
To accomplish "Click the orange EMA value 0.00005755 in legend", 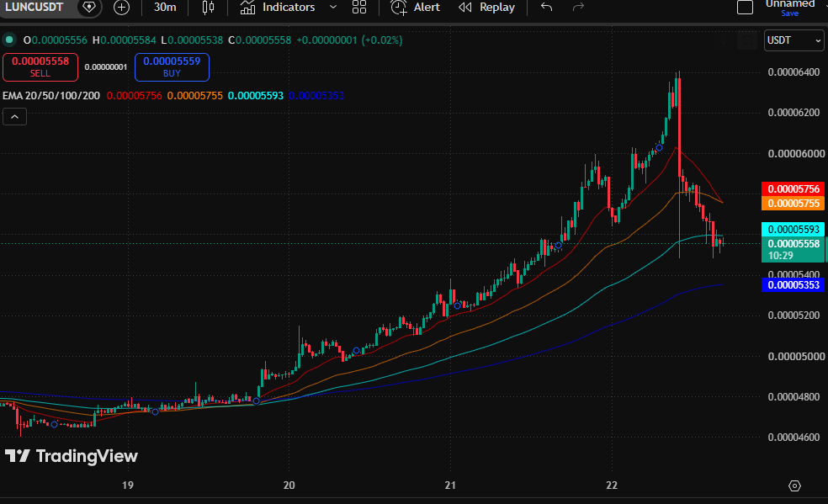I will (195, 96).
